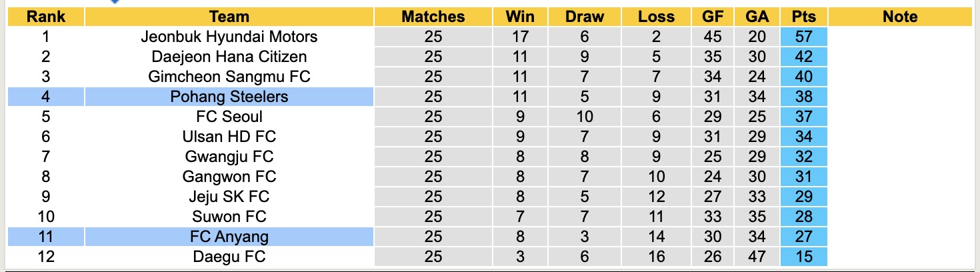Click the Loss column header

coord(656,17)
